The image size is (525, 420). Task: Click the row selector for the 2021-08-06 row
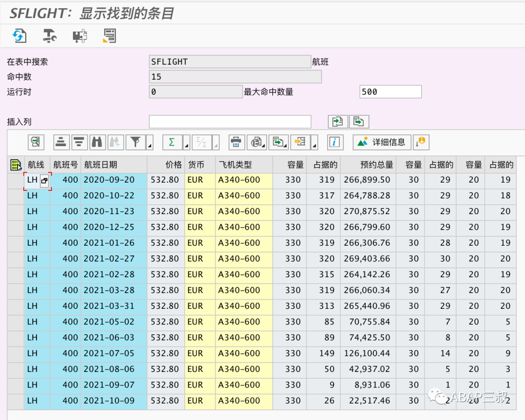[x=16, y=369]
